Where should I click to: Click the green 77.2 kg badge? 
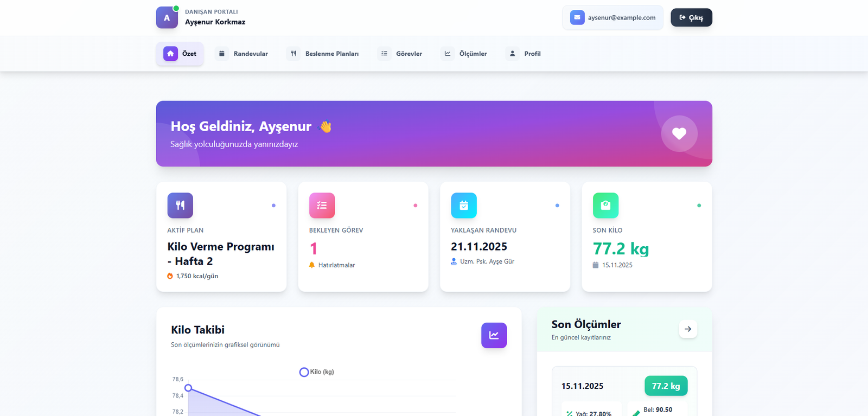[x=666, y=386]
